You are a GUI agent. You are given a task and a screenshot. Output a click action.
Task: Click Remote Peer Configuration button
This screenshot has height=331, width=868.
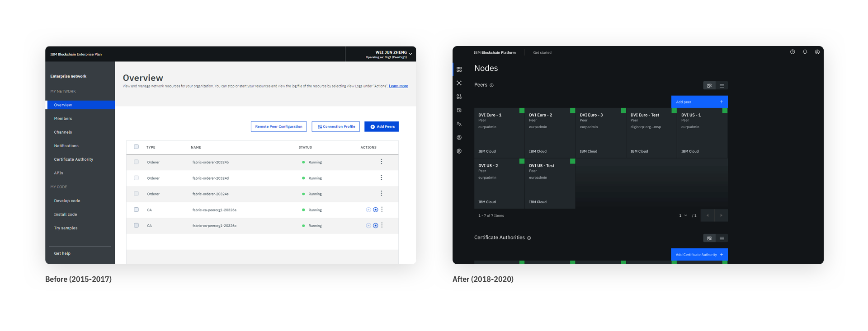278,126
